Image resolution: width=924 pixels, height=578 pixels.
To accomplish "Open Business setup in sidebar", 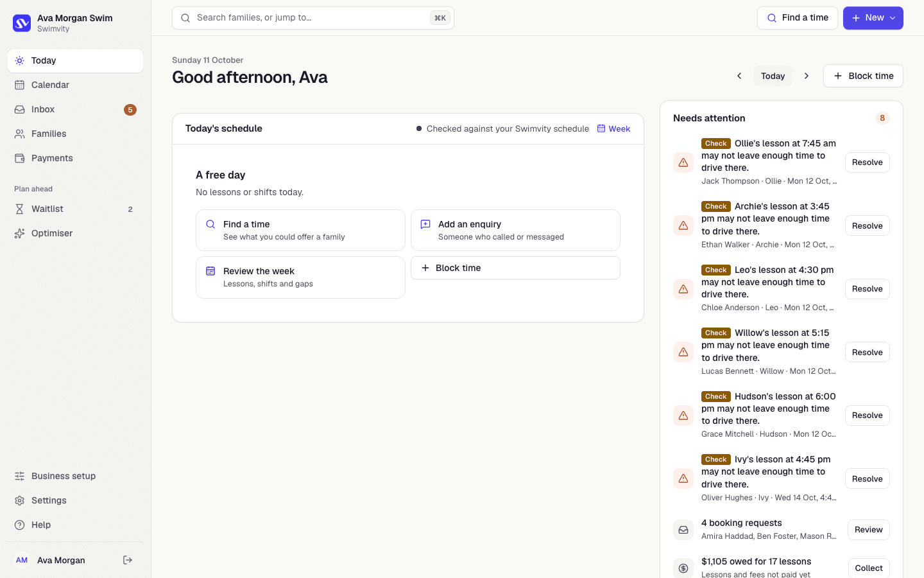I will [x=75, y=477].
